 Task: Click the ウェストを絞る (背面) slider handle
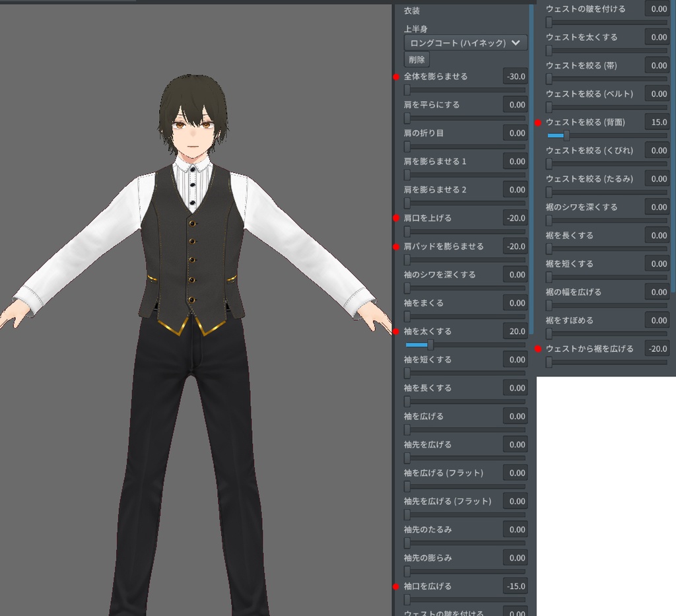click(x=566, y=136)
